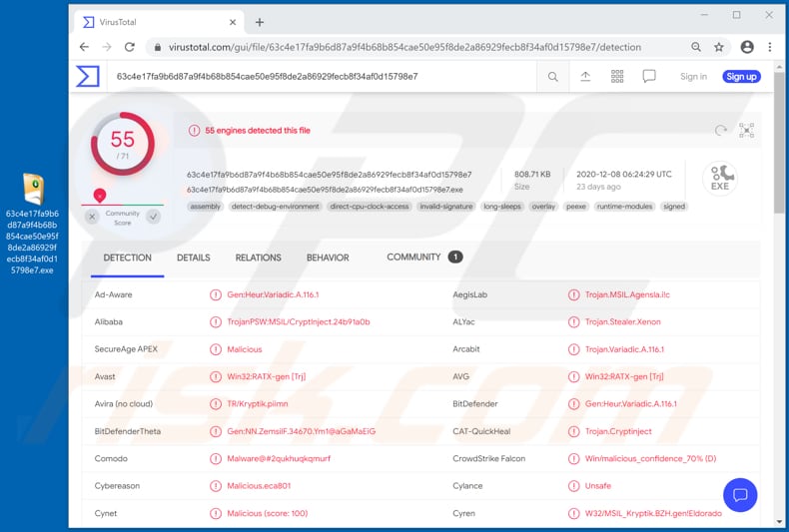Viewport: 789px width, 532px height.
Task: Reload the page with refresh button
Action: pos(130,47)
